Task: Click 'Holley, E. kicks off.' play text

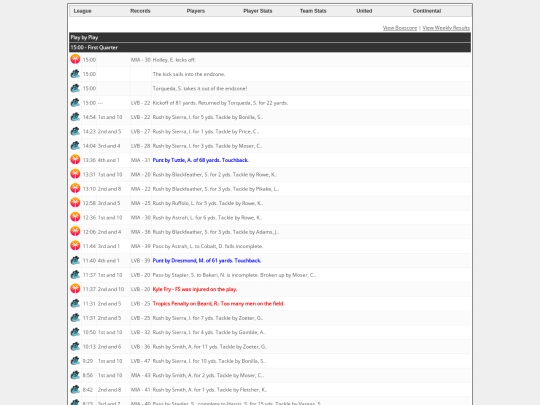Action: click(174, 60)
